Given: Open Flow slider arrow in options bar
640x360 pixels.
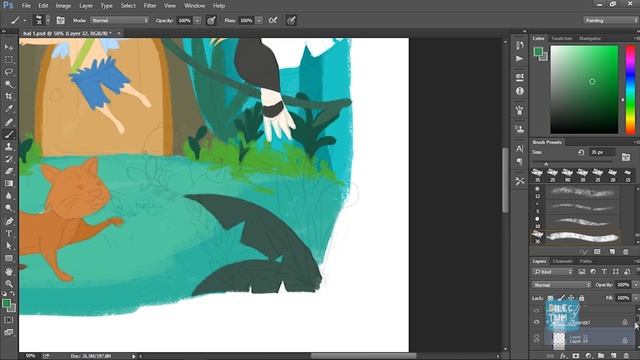Looking at the screenshot, I should point(259,20).
